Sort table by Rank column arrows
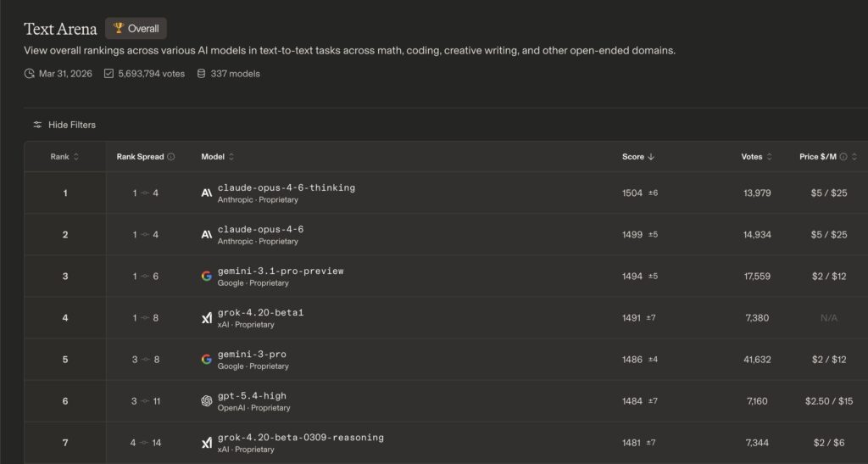The width and height of the screenshot is (868, 464). (x=76, y=157)
